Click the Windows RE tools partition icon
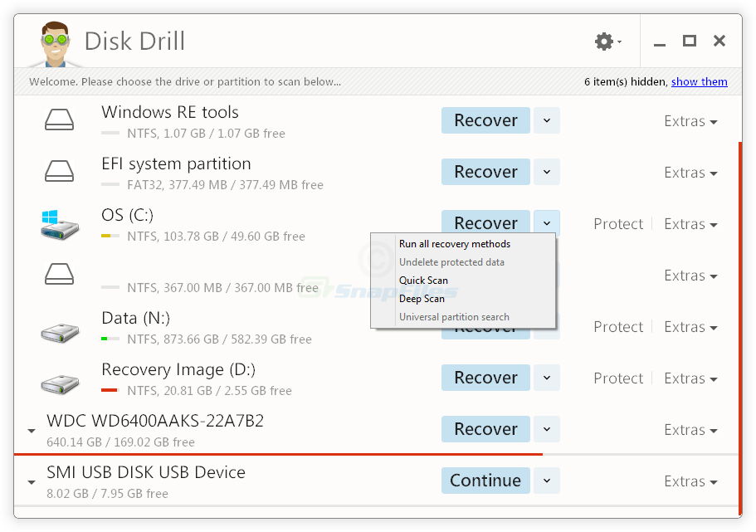This screenshot has height=532, width=756. [x=59, y=119]
